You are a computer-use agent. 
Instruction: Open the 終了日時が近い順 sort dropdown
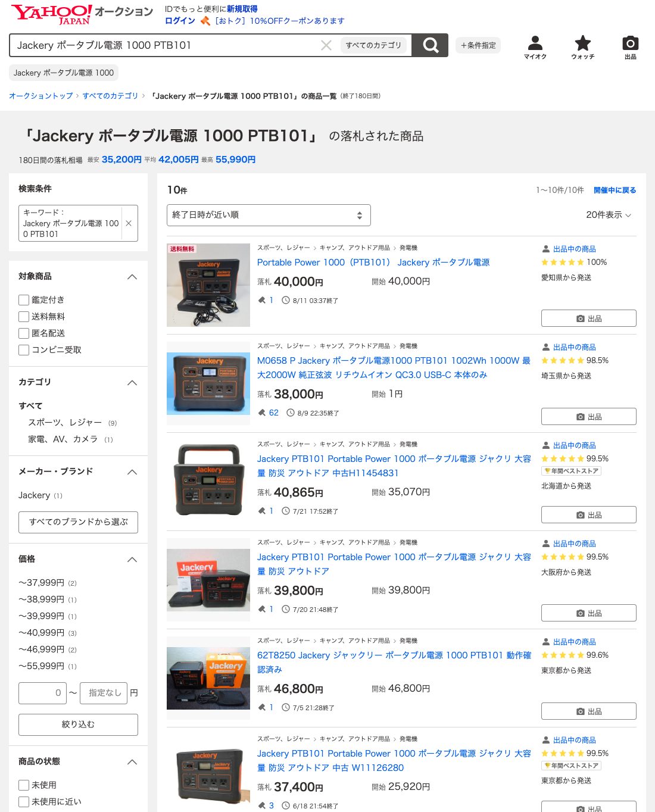pyautogui.click(x=269, y=215)
